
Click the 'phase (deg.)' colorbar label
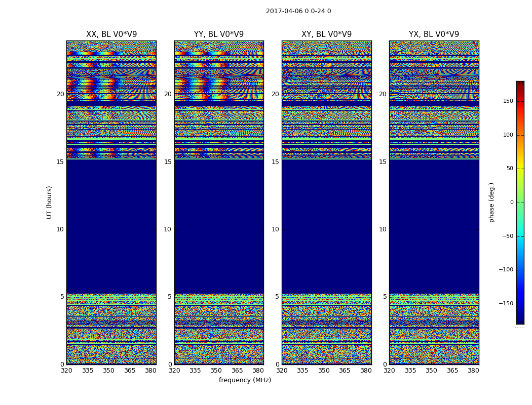[491, 202]
